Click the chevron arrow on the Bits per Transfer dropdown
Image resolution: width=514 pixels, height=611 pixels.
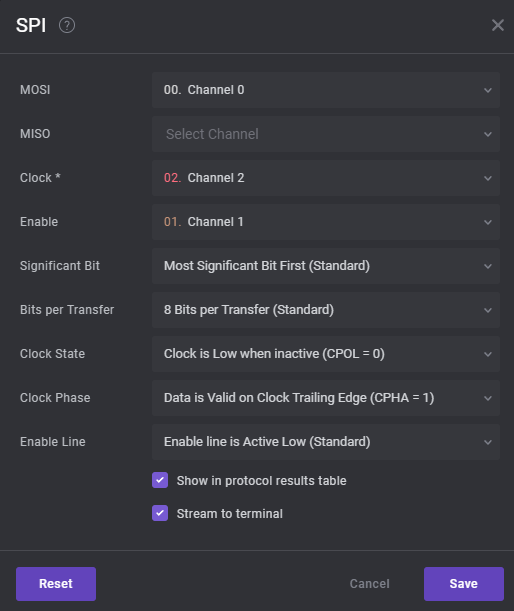(488, 311)
